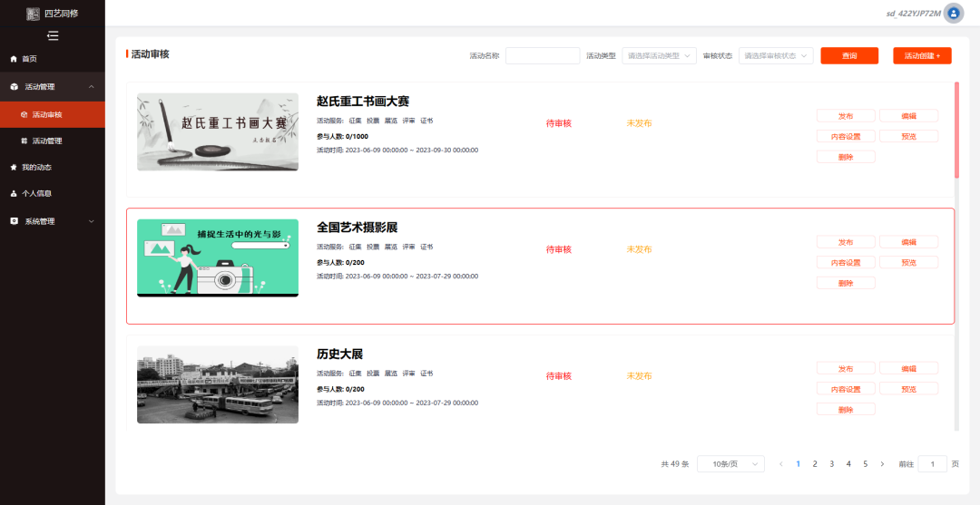Image resolution: width=980 pixels, height=505 pixels.
Task: Click 预览 for 全国艺术摄影展
Action: point(908,262)
